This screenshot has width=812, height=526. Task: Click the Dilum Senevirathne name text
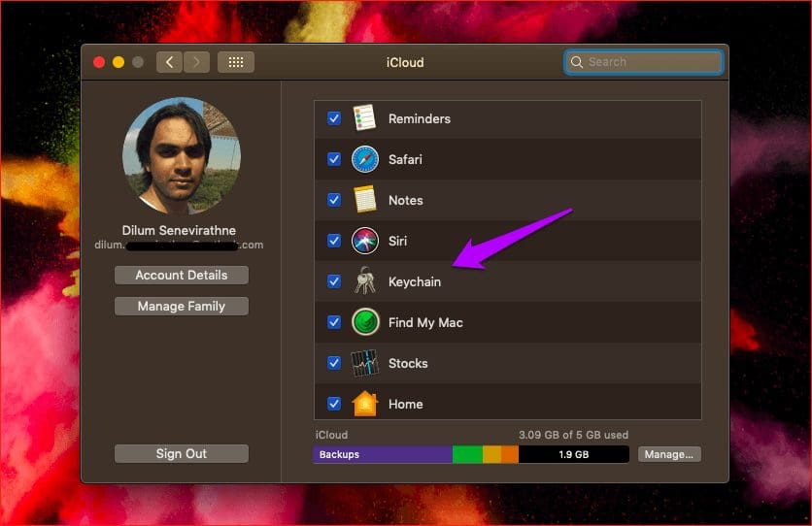[179, 230]
